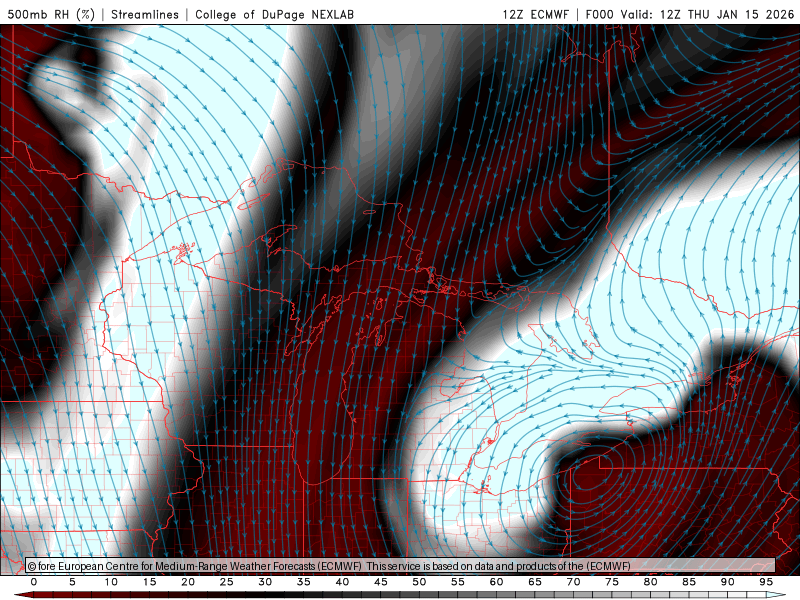Click the "40" label on the colorbar
The image size is (800, 600).
point(342,582)
